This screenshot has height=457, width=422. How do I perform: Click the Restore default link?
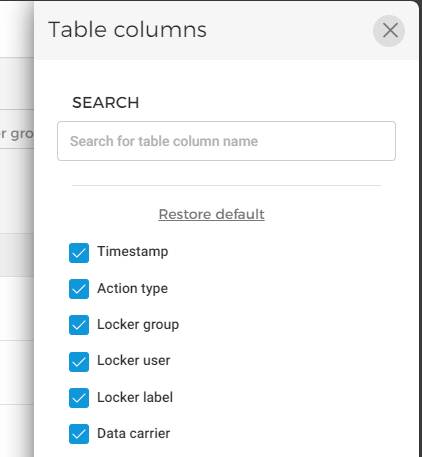[211, 214]
